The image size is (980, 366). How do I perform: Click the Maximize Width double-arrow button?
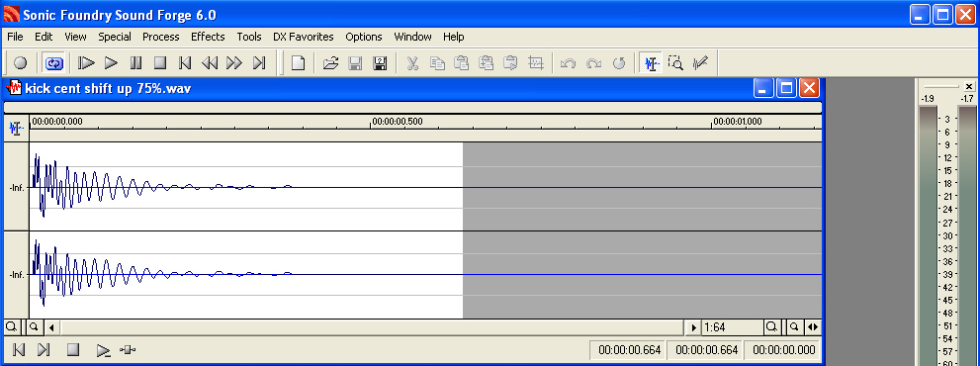pos(813,326)
